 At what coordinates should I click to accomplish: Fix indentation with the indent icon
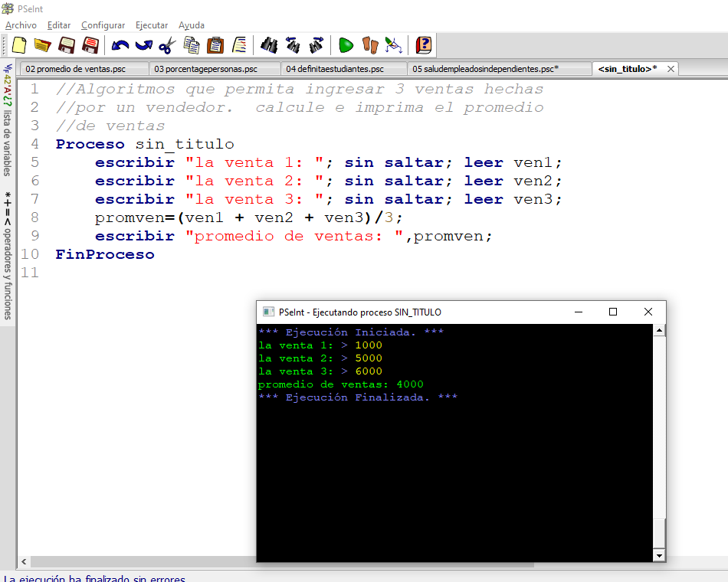coord(239,45)
